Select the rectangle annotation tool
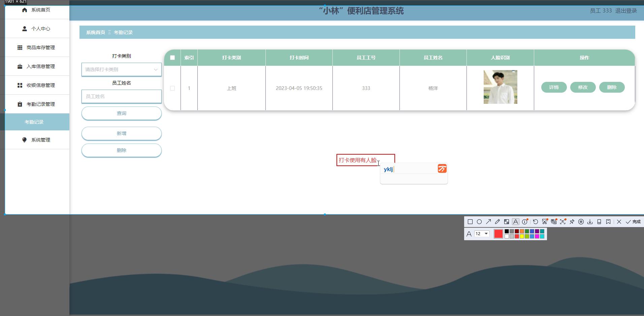This screenshot has height=316, width=644. click(470, 222)
